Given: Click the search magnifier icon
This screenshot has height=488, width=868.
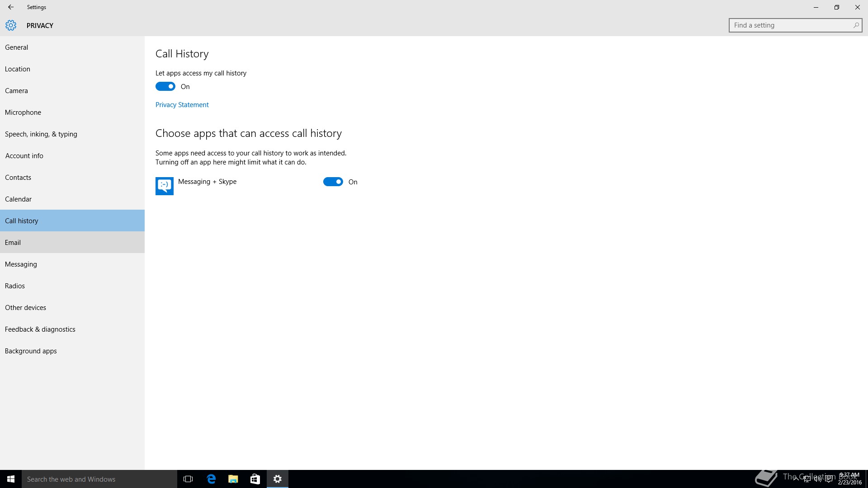Looking at the screenshot, I should click(x=856, y=25).
